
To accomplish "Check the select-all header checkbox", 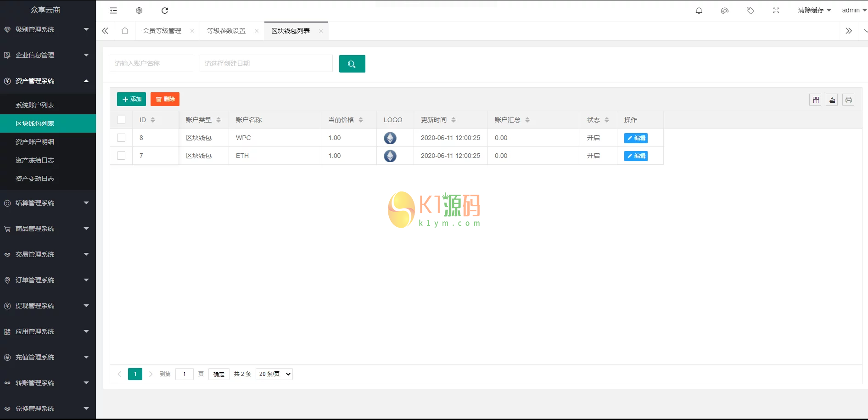I will click(x=121, y=120).
